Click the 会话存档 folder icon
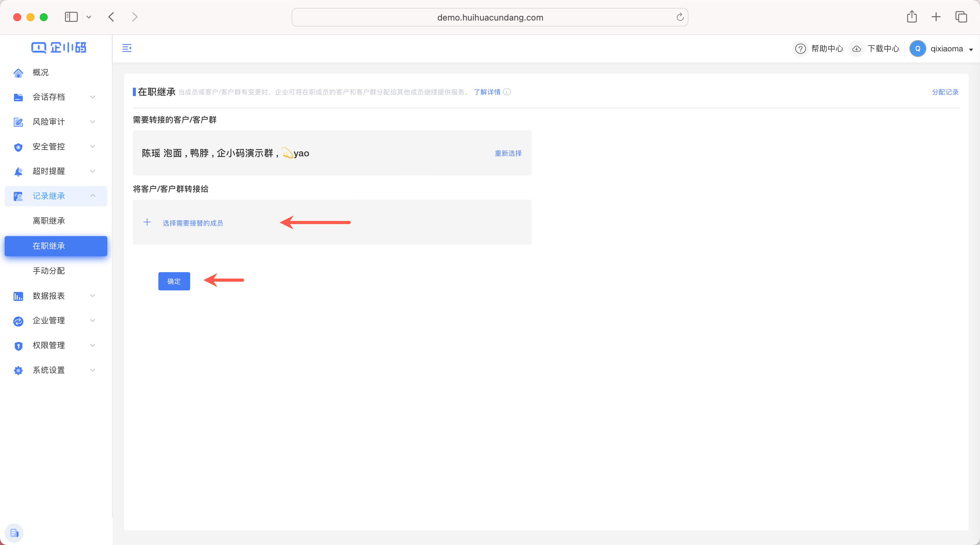980x545 pixels. tap(18, 97)
